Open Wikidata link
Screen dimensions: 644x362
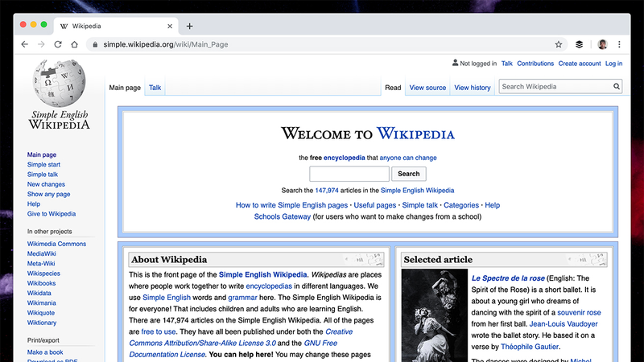[x=39, y=293]
